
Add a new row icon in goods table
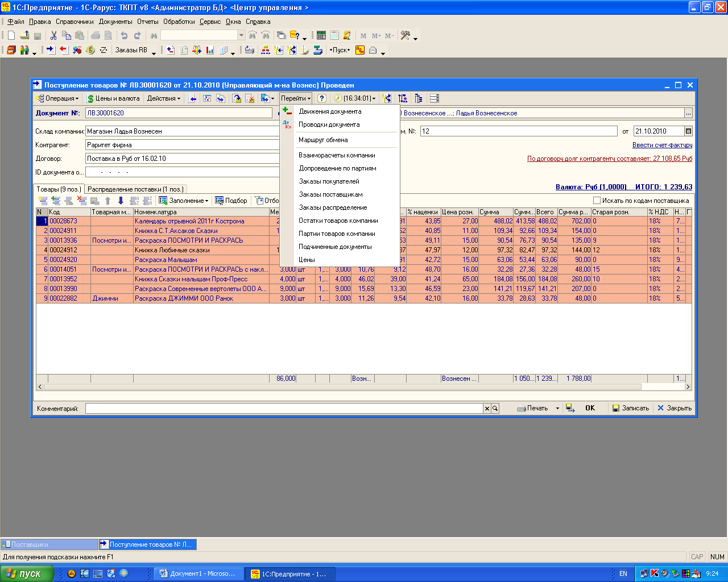[43, 201]
